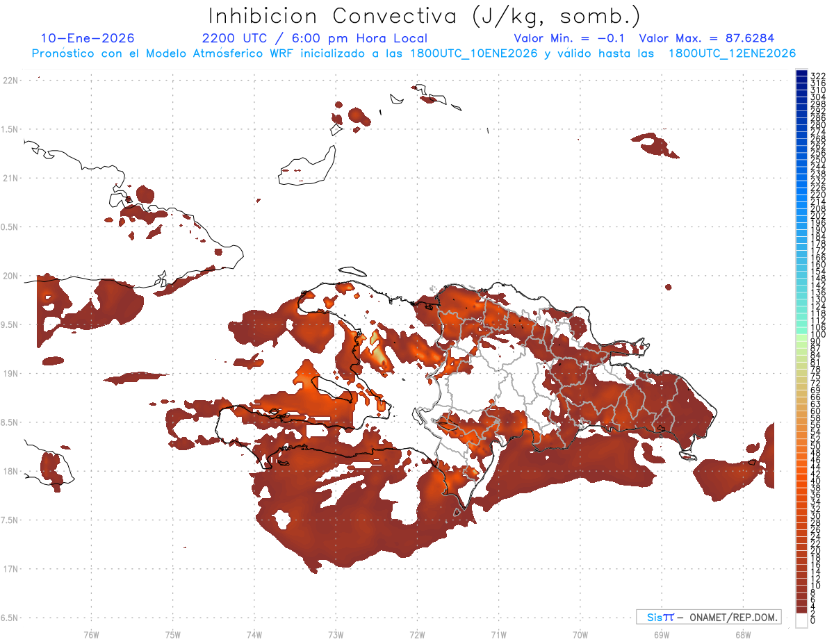Click the '19N' latitude label
The image size is (834, 644).
pos(10,373)
